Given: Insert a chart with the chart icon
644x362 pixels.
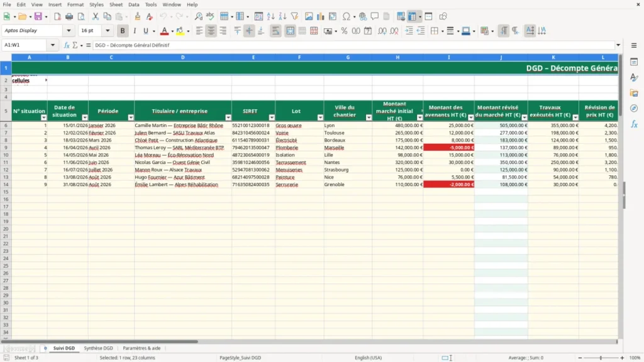Looking at the screenshot, I should tap(321, 16).
